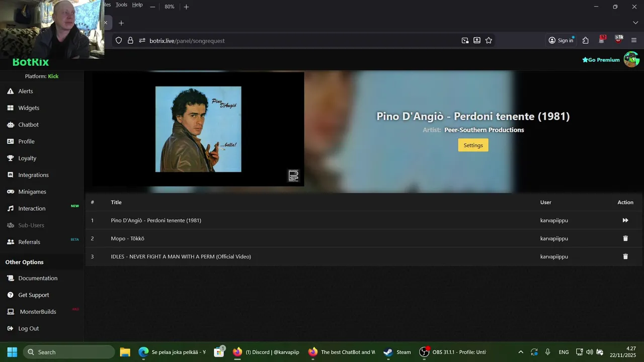Click the extension icon with red 12 badge
This screenshot has width=644, height=362.
pos(602,40)
